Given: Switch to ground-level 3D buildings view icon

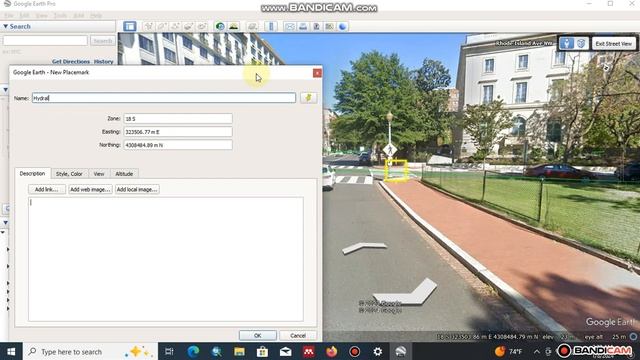Looking at the screenshot, I should [x=581, y=43].
